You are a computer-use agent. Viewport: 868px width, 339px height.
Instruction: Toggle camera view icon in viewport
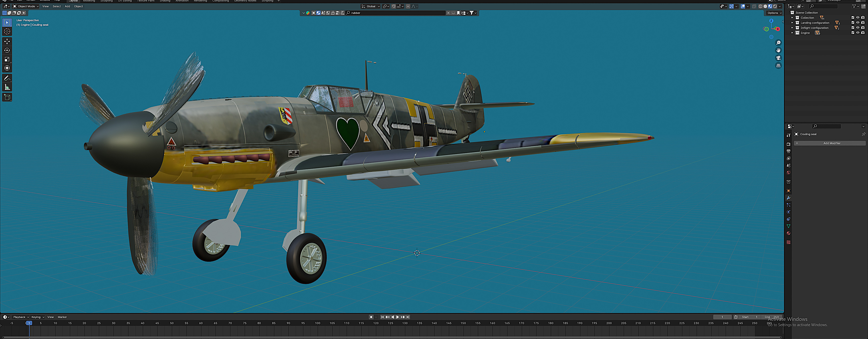coord(778,58)
